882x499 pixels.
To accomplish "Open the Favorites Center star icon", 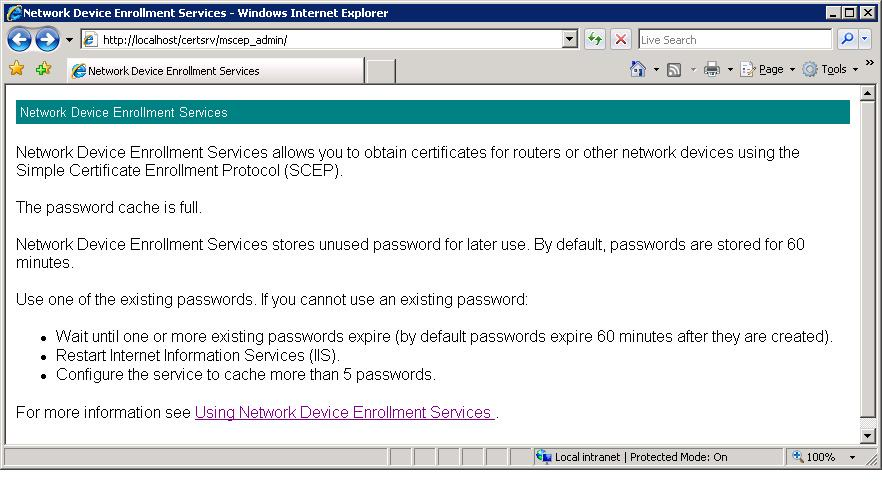I will point(17,70).
